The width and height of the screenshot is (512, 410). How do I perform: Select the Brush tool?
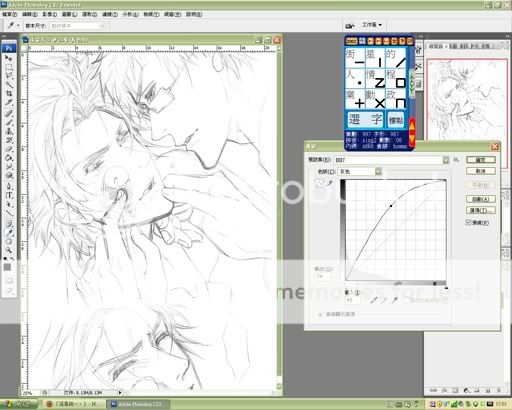pos(9,122)
